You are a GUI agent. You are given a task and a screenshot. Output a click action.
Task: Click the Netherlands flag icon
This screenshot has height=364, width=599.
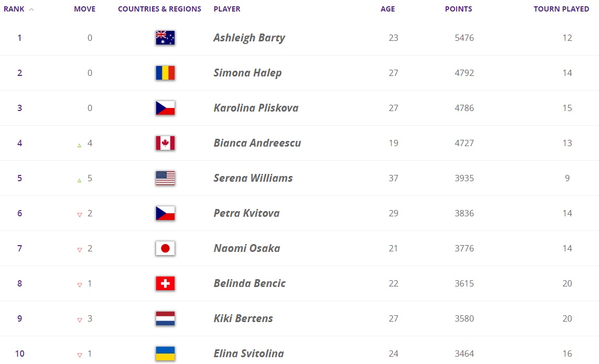[165, 318]
